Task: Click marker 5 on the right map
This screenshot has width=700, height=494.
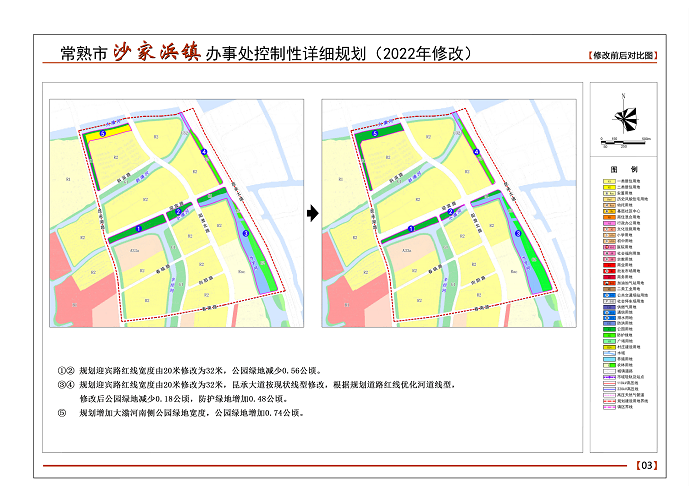Action: pos(375,133)
